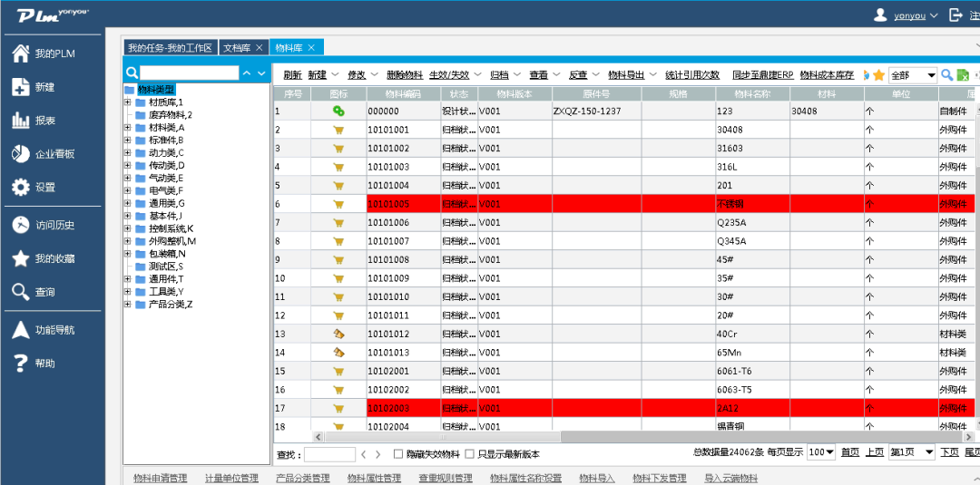Open the 访问历史 clock icon
Image resolution: width=980 pixels, height=485 pixels.
point(21,226)
